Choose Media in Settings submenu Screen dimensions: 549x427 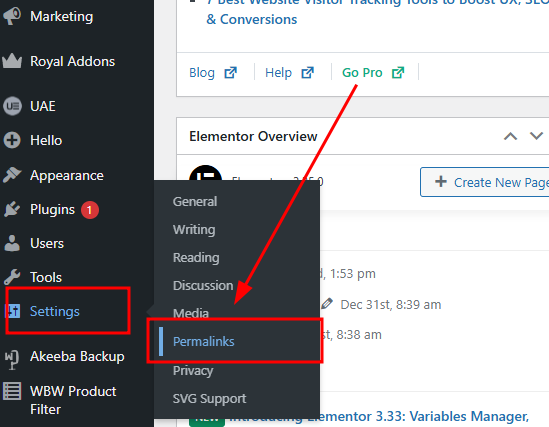point(191,313)
